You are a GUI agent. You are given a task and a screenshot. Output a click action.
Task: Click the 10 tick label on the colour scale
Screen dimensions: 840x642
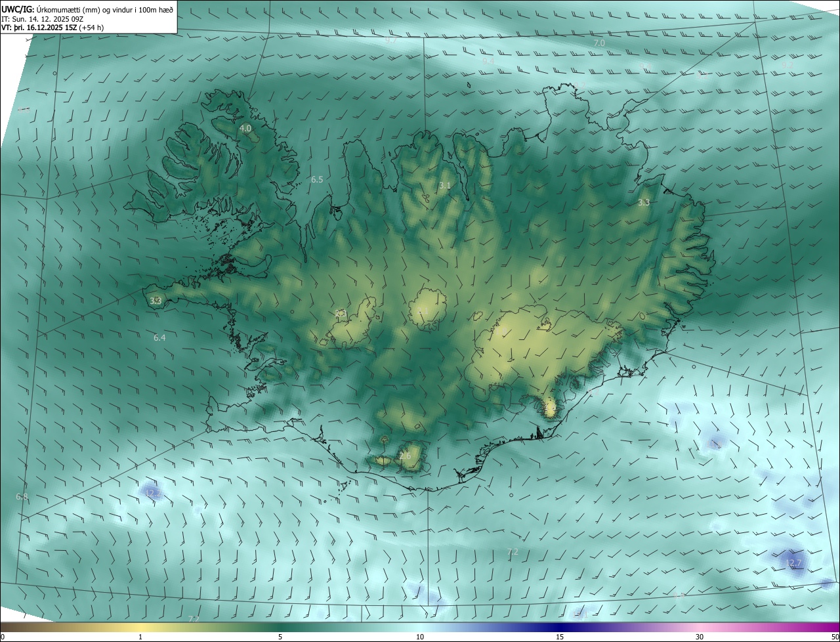[x=420, y=637]
